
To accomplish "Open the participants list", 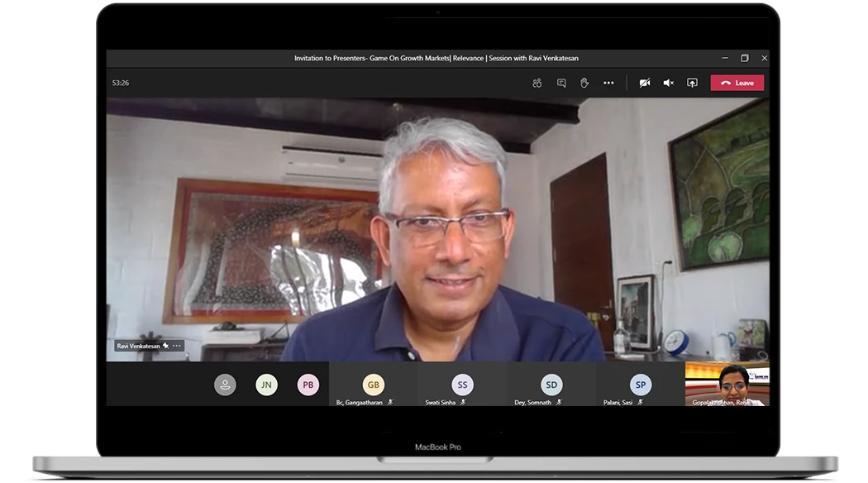I will 537,83.
